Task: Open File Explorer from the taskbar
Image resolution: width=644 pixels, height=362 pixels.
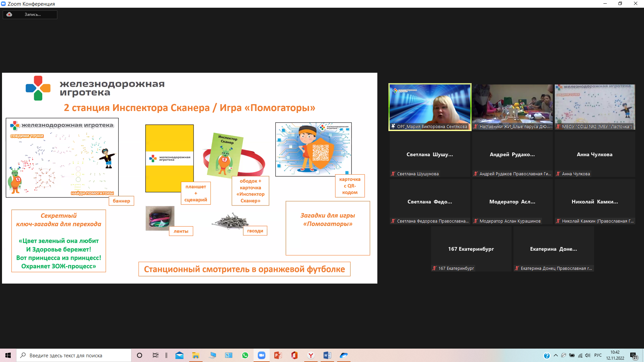Action: click(196, 355)
